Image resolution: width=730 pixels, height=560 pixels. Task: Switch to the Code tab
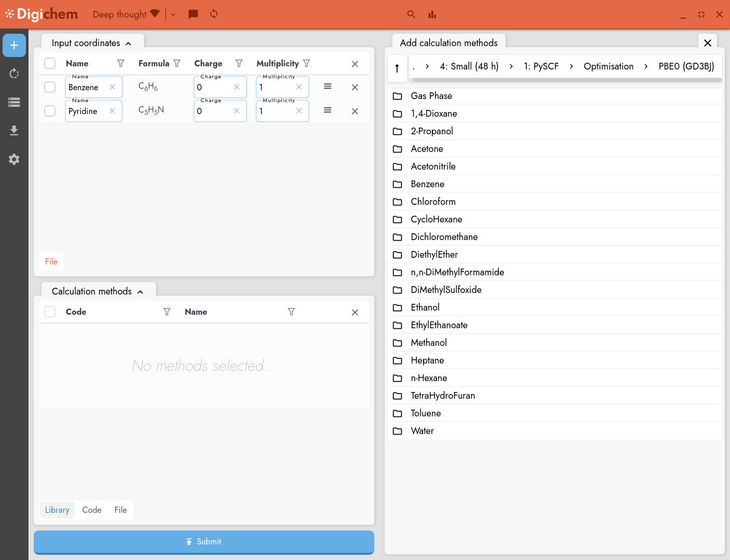92,510
